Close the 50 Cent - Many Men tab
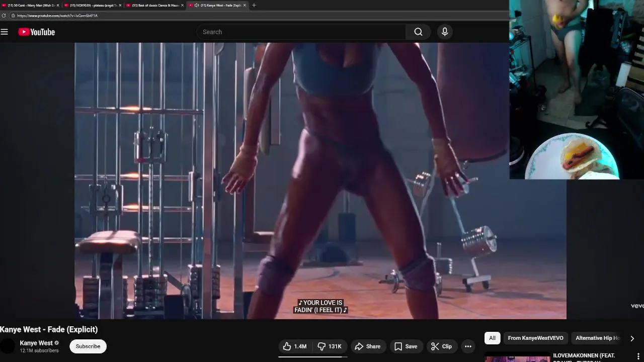644x362 pixels. [58, 5]
